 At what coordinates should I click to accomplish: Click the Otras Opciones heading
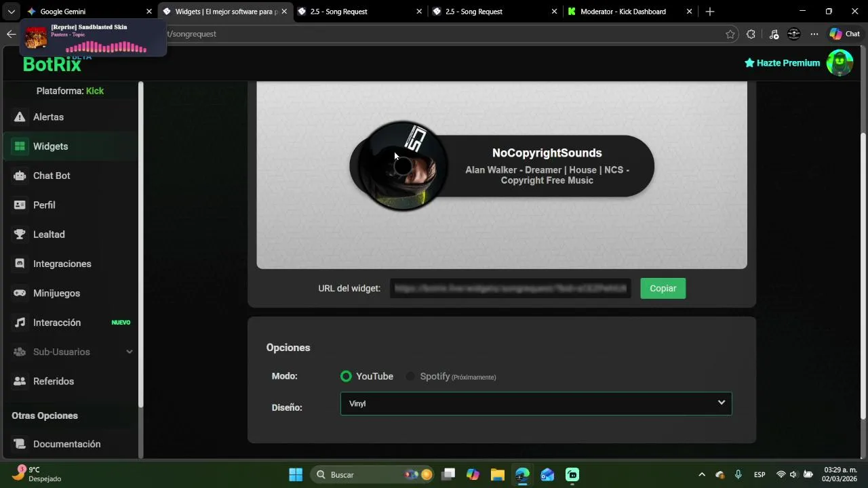tap(45, 415)
